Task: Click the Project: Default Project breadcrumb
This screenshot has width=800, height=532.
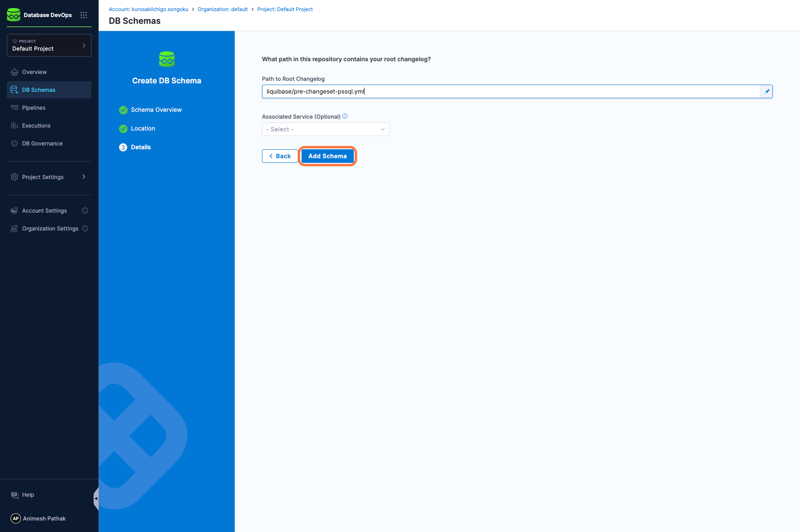Action: 285,9
